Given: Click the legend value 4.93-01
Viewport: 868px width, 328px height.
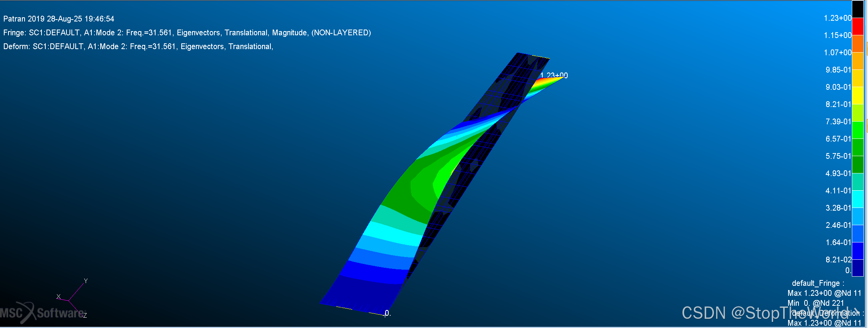Looking at the screenshot, I should (x=838, y=173).
